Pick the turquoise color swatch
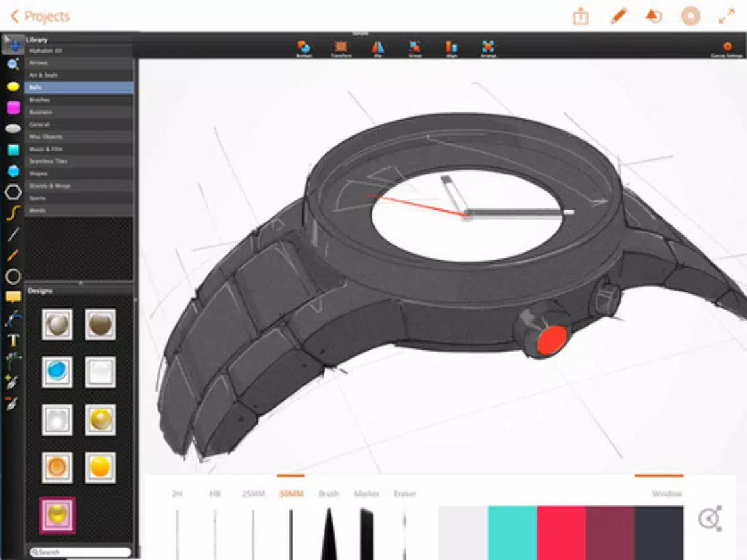Screen dimensions: 747x560 512,533
